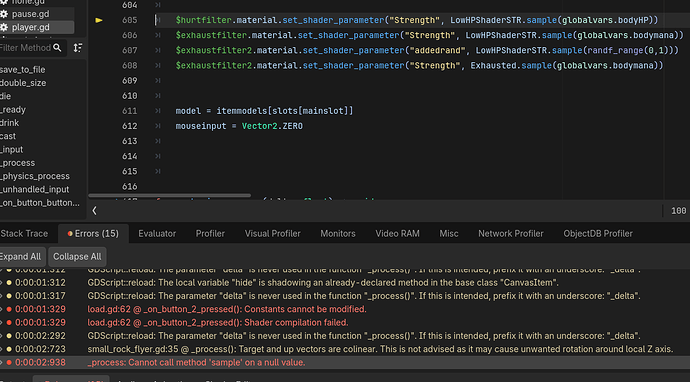Open the Evaluator tab
The image size is (690, 382).
[x=157, y=234]
